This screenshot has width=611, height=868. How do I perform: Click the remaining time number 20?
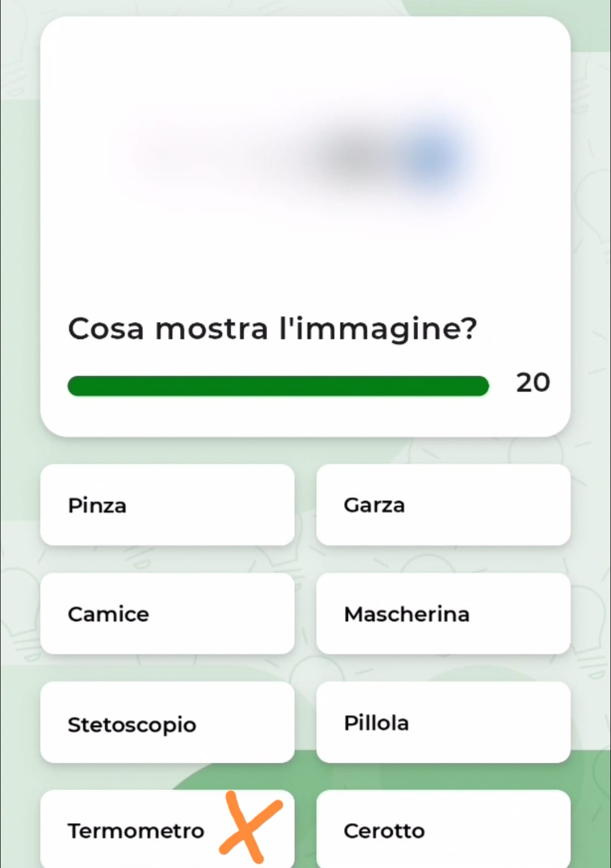click(532, 383)
